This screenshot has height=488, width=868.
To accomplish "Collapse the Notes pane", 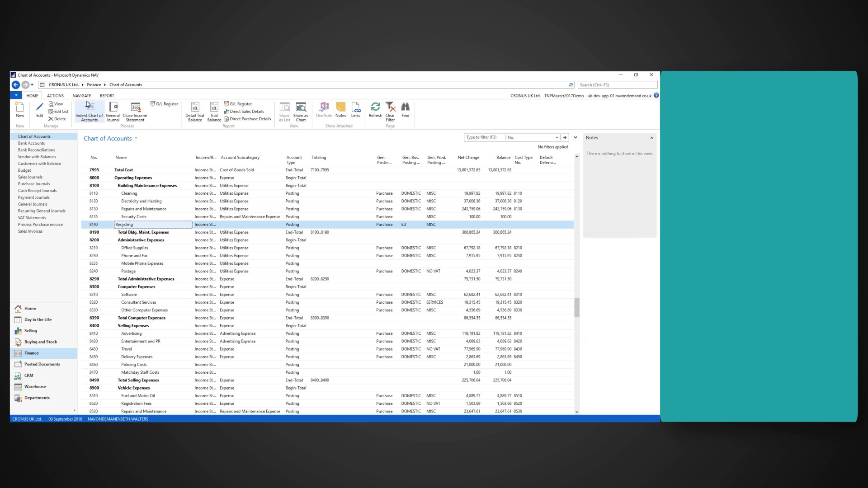I will 652,137.
